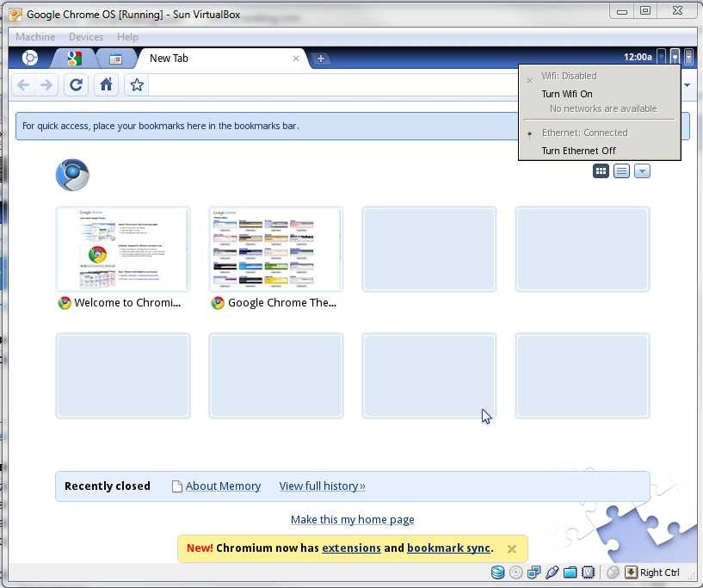The height and width of the screenshot is (588, 703).
Task: Open VirtualBox Devices menu
Action: (86, 37)
